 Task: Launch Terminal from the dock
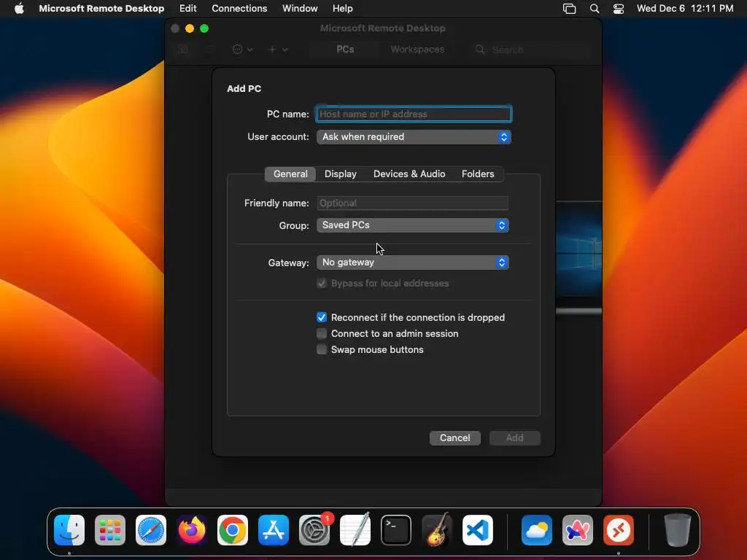(x=396, y=530)
